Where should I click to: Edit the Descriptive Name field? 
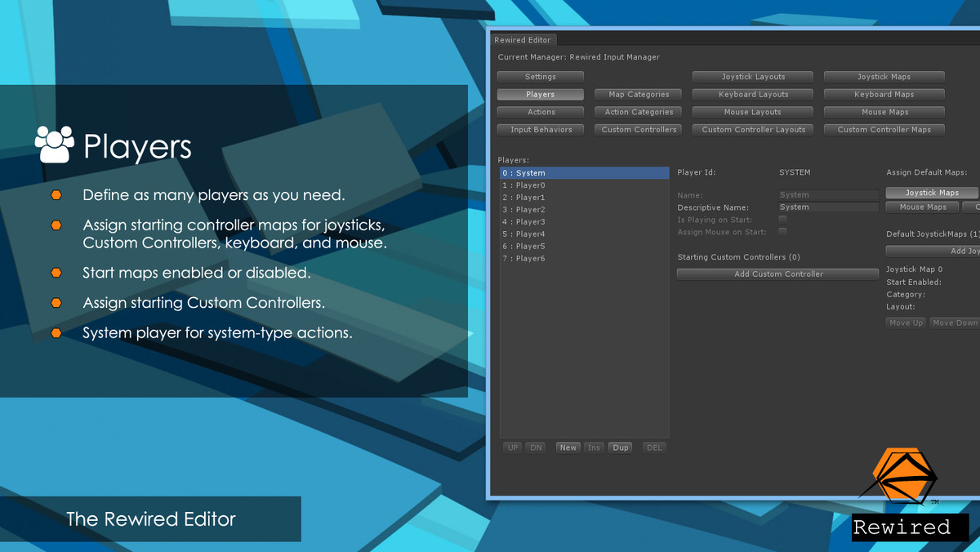click(x=828, y=207)
